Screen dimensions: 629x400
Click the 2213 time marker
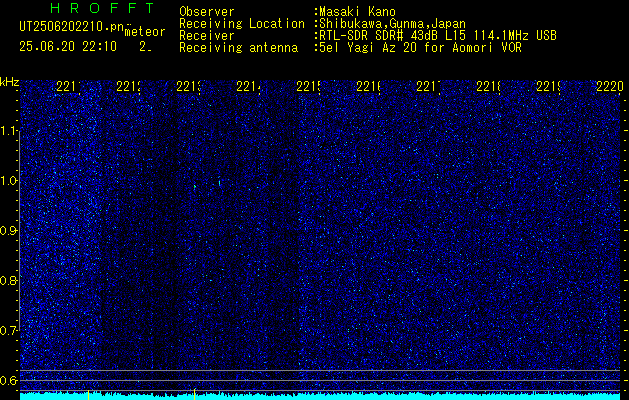point(189,86)
